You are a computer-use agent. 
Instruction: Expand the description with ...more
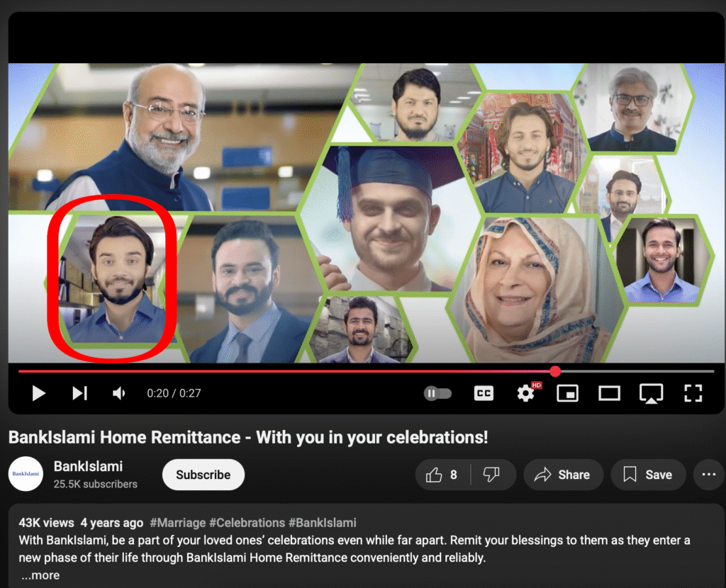pyautogui.click(x=40, y=575)
